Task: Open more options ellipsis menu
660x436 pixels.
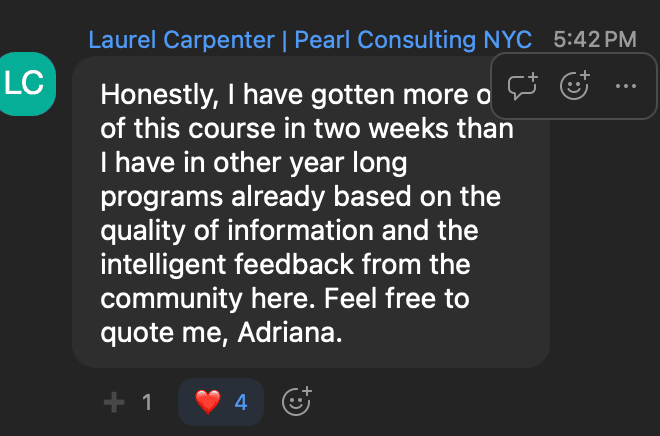Action: [x=626, y=86]
